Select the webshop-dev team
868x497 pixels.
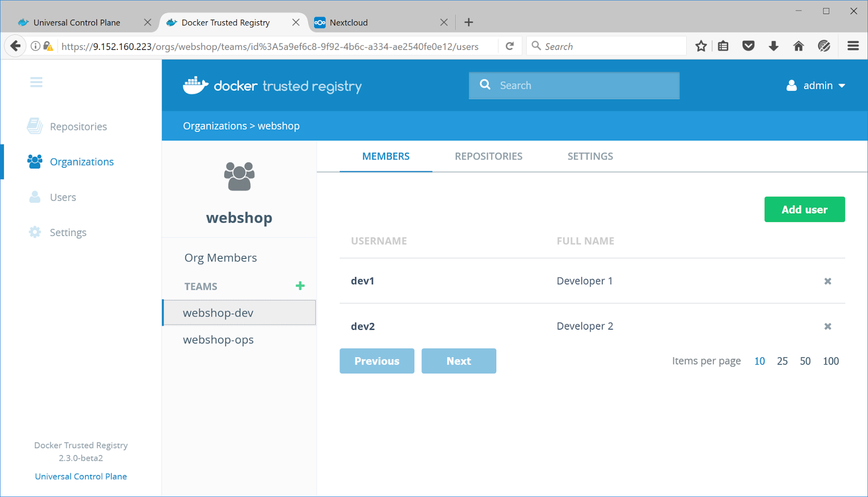click(239, 313)
